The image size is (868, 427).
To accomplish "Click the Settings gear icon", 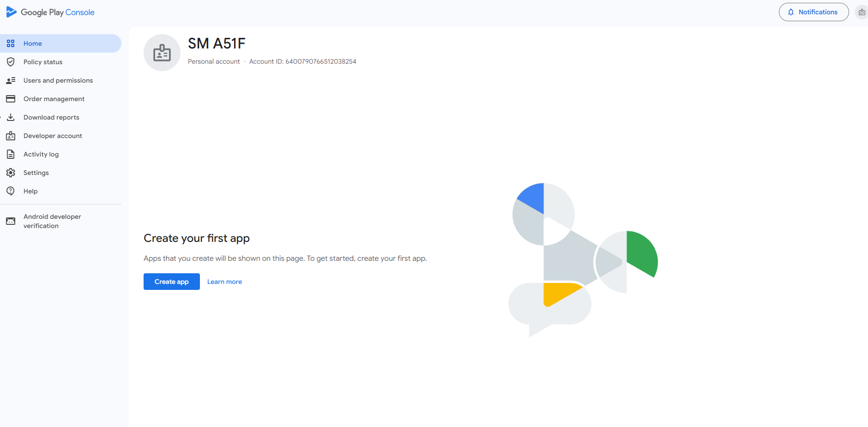I will click(11, 173).
